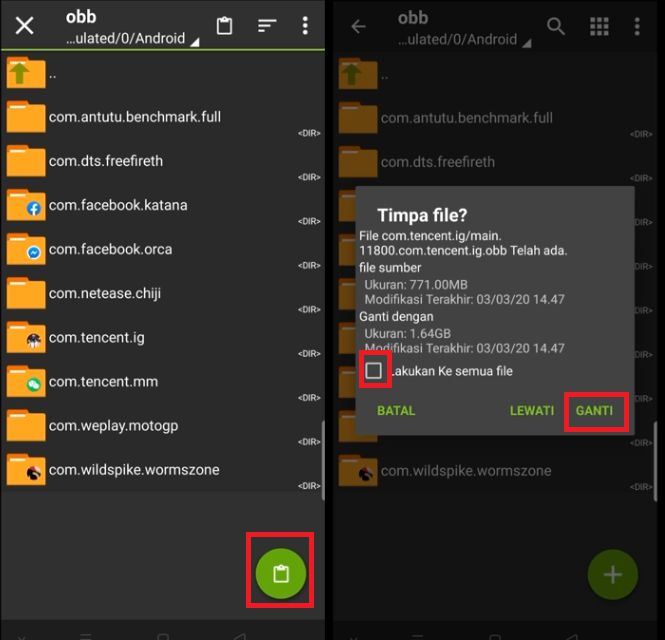
Task: Open the clipboard icon in left toolbar
Action: coord(224,26)
